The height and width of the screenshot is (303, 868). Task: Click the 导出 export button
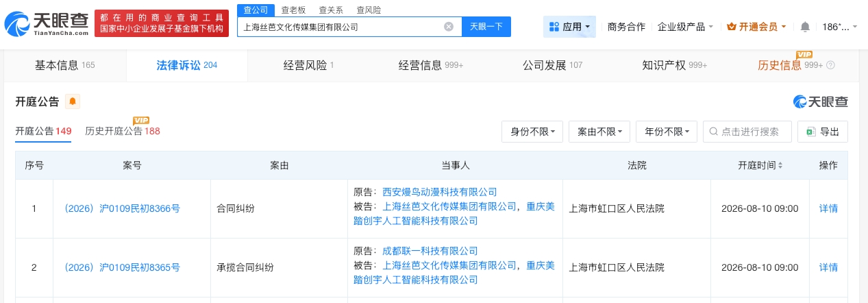tap(823, 132)
